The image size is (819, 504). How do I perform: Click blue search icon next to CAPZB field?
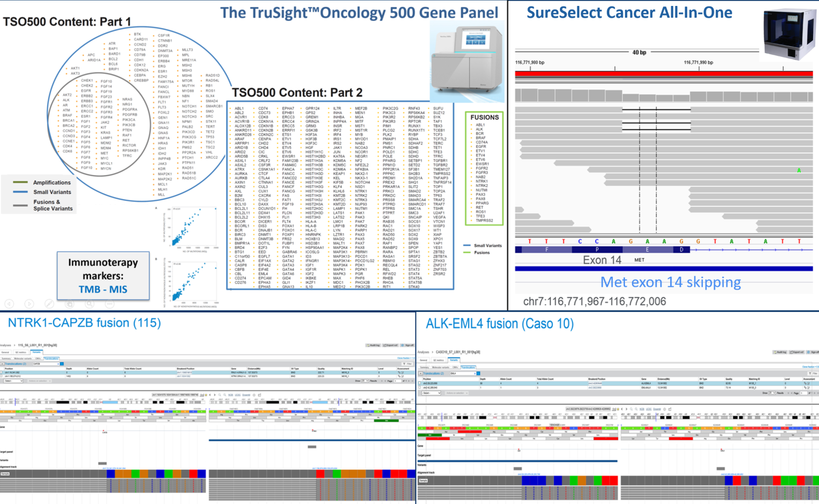point(62,364)
